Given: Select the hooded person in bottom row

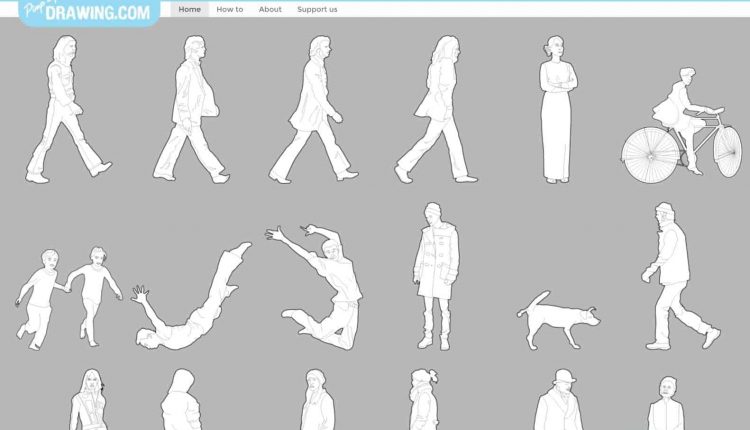Looking at the screenshot, I should (x=182, y=402).
